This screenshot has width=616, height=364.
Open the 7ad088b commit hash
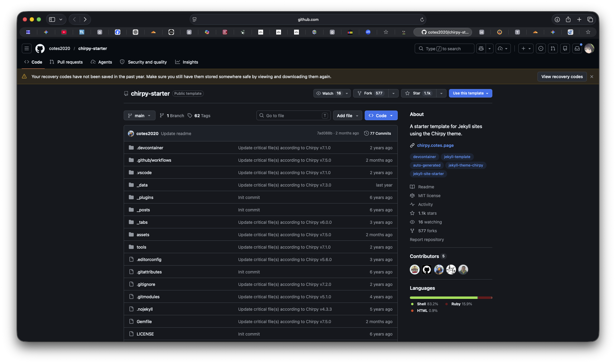[324, 134]
